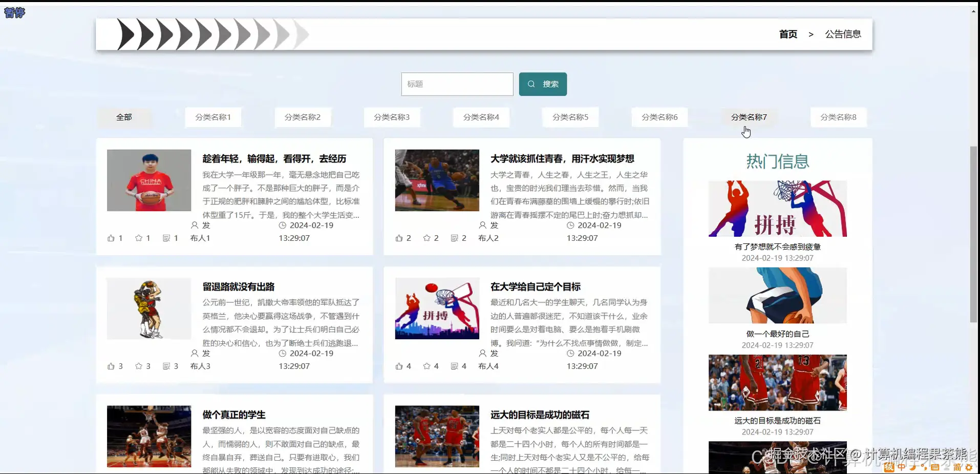
Task: Click the 搜索 search button
Action: 543,84
